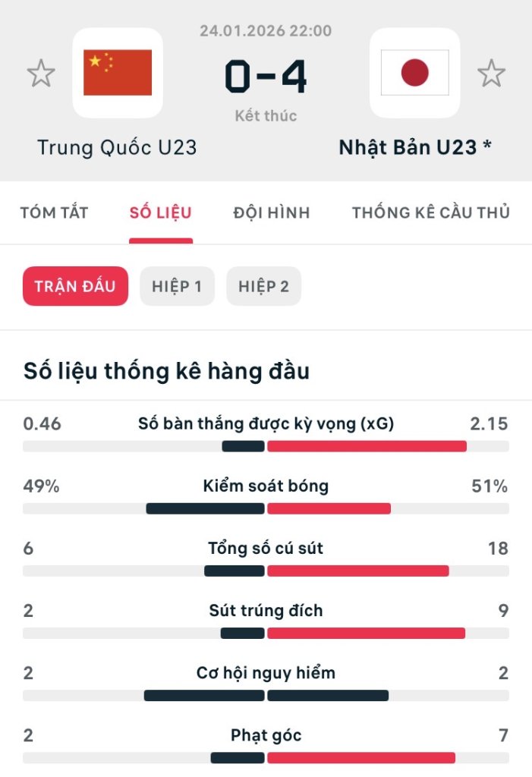532x777 pixels.
Task: Click the Trung Quốc U23 team name
Action: [x=117, y=146]
